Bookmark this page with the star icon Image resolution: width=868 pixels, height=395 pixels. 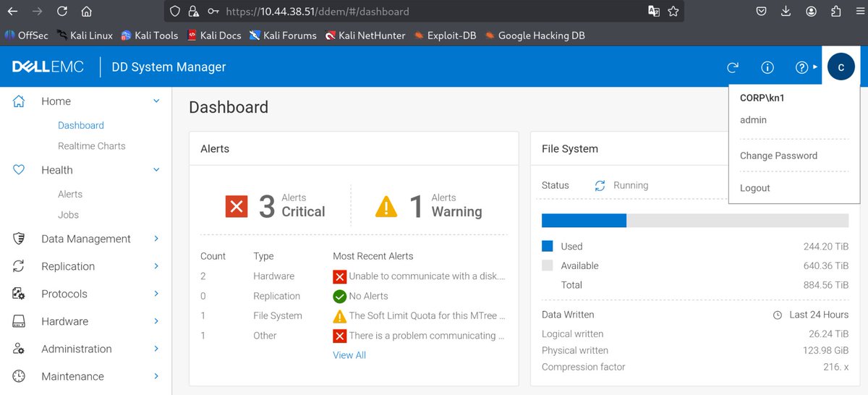673,12
